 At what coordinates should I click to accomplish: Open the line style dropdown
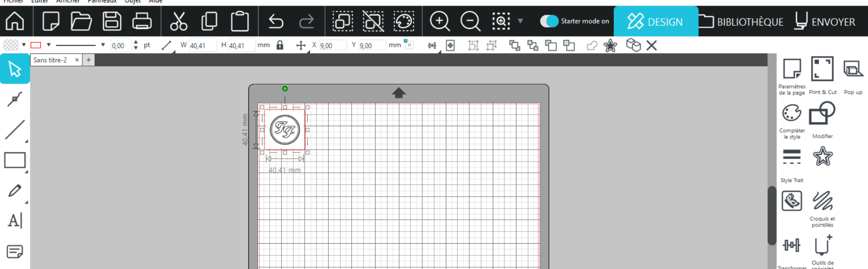coord(103,45)
